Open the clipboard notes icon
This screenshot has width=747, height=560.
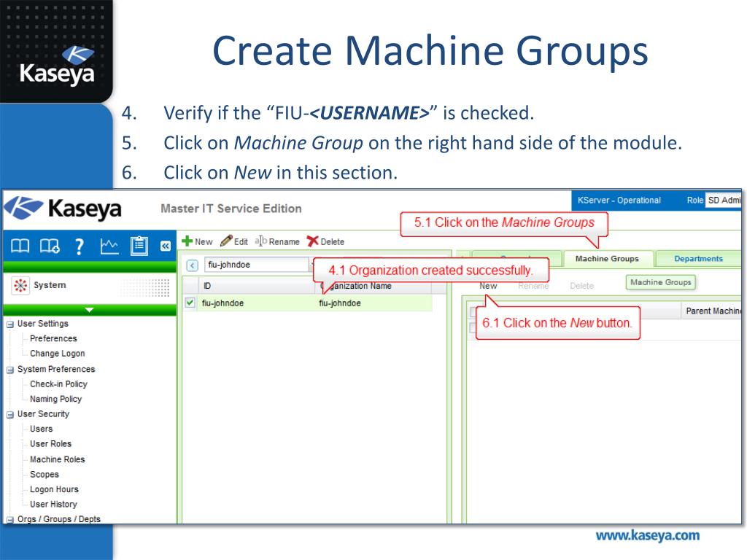[139, 246]
